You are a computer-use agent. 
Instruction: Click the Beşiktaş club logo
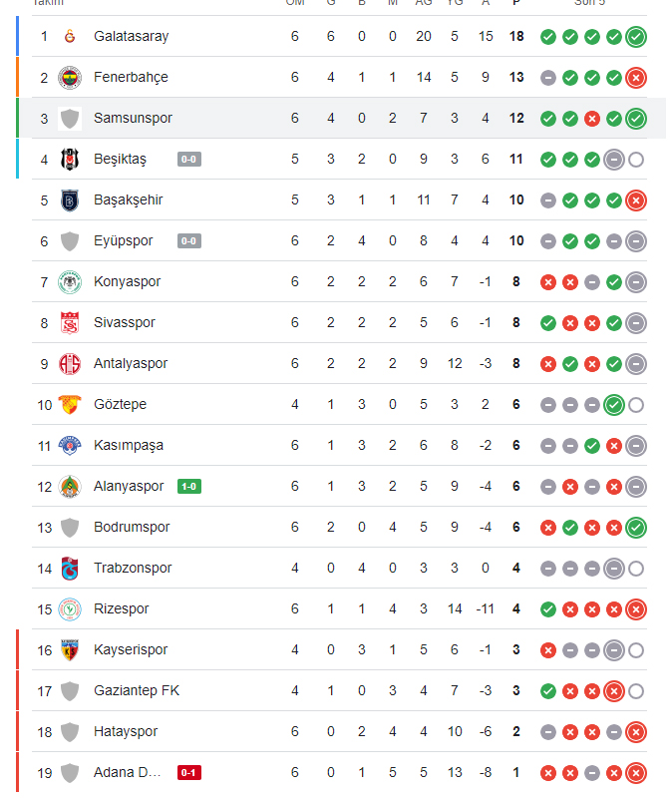tap(70, 160)
